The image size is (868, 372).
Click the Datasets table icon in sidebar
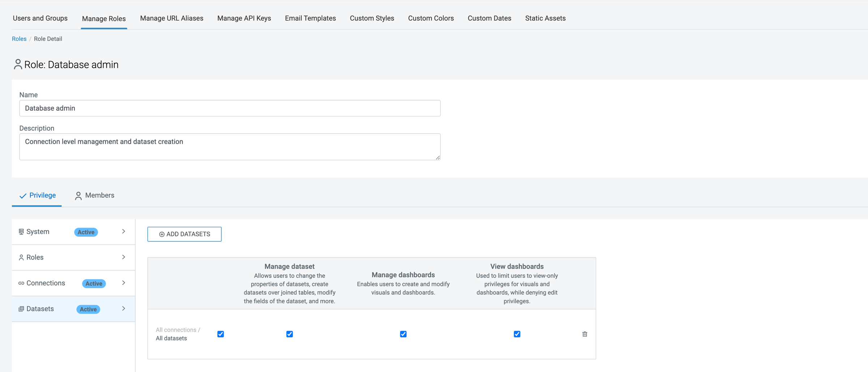pyautogui.click(x=21, y=309)
